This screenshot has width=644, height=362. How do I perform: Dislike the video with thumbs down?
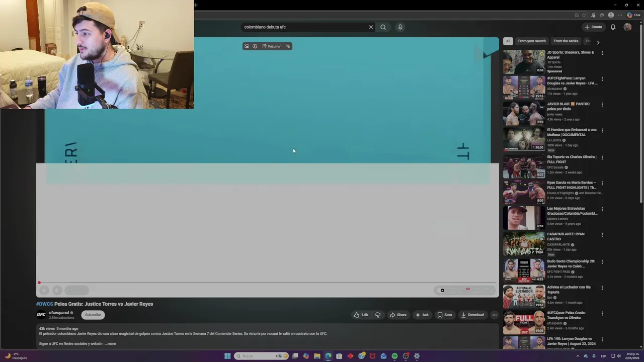tap(378, 315)
